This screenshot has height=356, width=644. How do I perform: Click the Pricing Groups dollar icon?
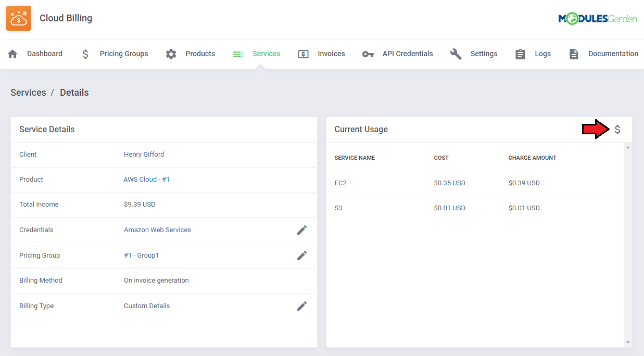pyautogui.click(x=85, y=54)
